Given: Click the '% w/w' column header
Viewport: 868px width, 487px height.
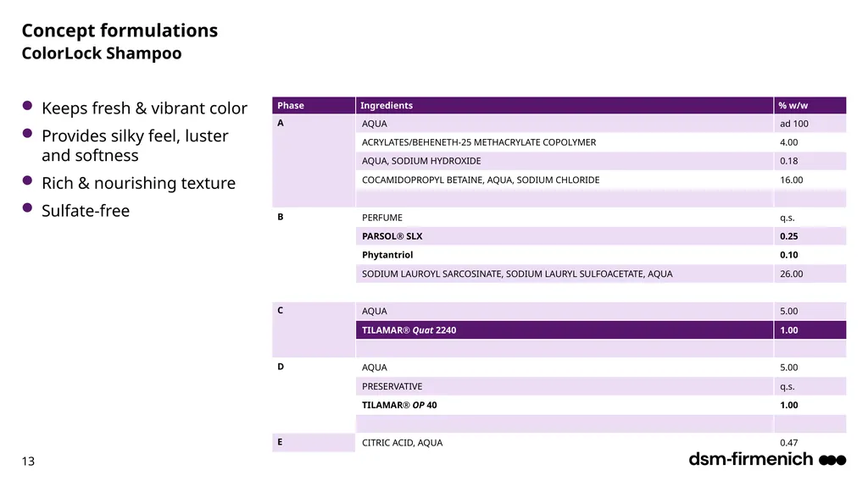Looking at the screenshot, I should coord(810,105).
